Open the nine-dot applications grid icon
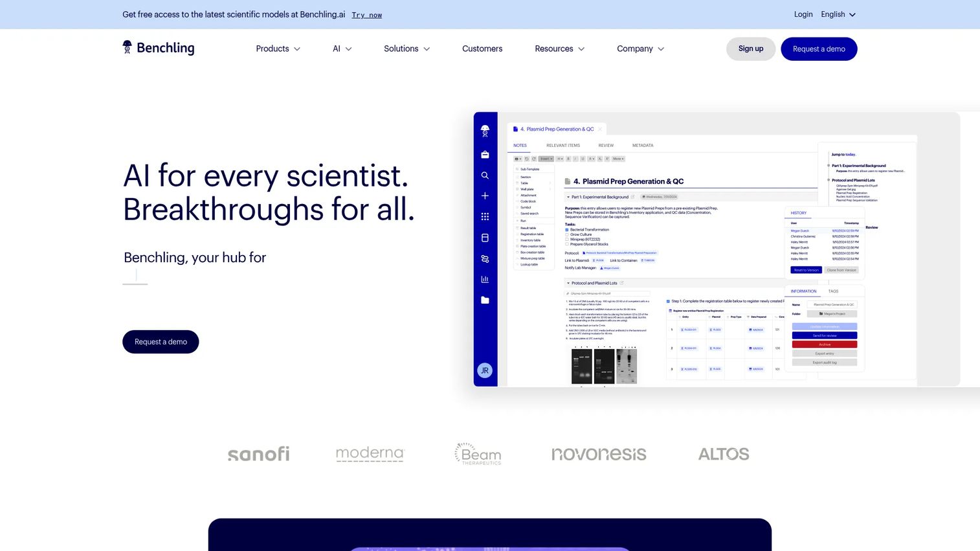The image size is (980, 551). (485, 217)
